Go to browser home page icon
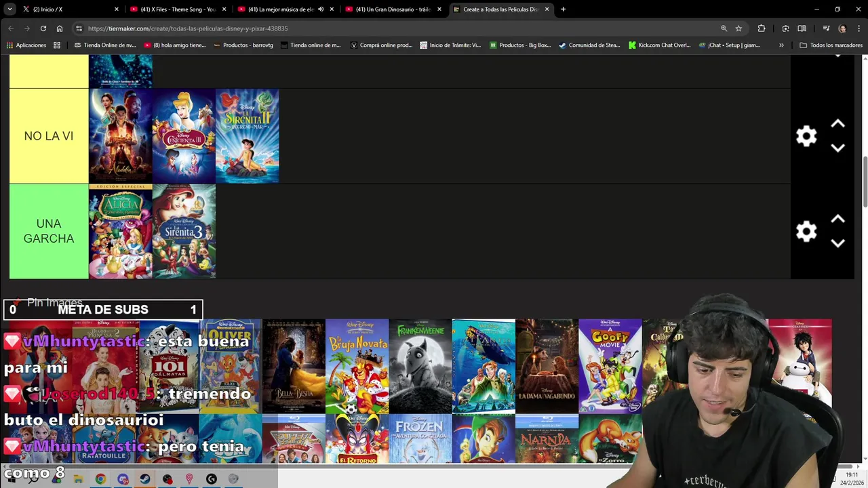 pos(60,28)
